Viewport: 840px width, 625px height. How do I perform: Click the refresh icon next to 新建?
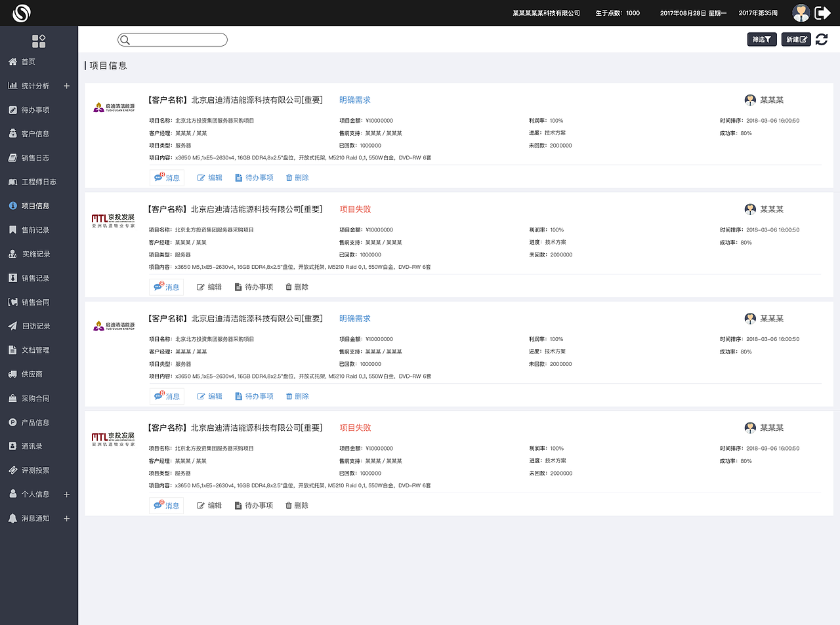click(822, 39)
